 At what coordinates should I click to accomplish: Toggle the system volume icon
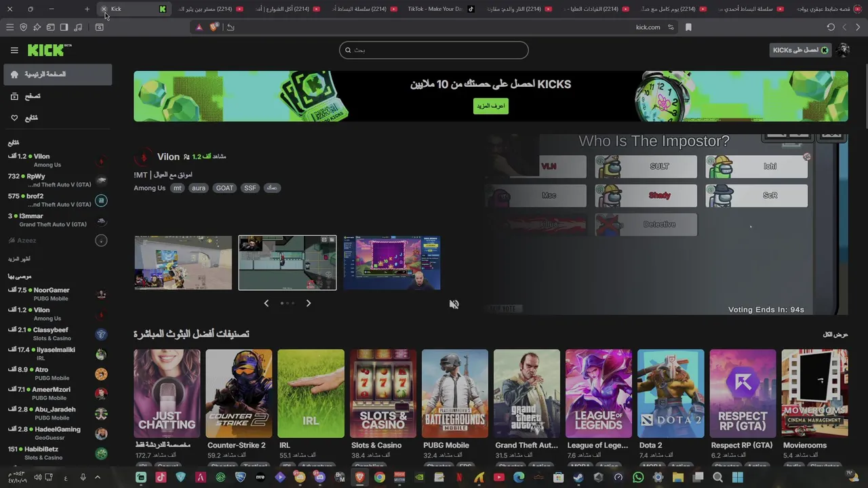coord(38,477)
